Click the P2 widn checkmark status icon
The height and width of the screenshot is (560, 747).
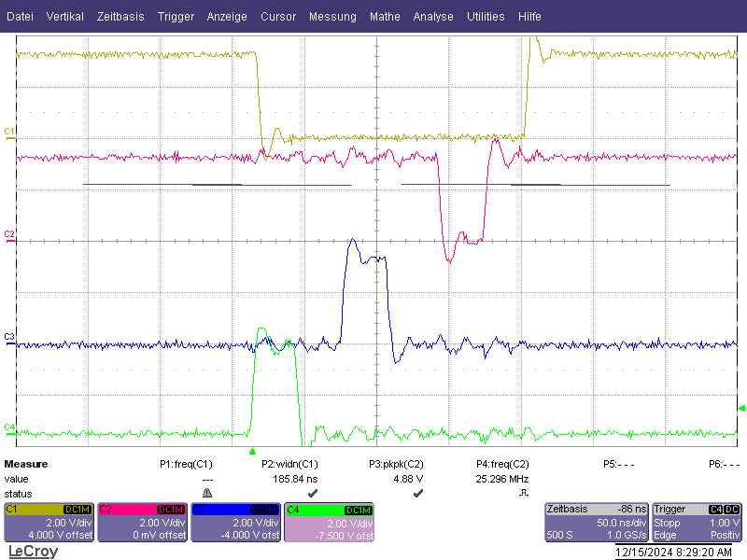[x=313, y=493]
